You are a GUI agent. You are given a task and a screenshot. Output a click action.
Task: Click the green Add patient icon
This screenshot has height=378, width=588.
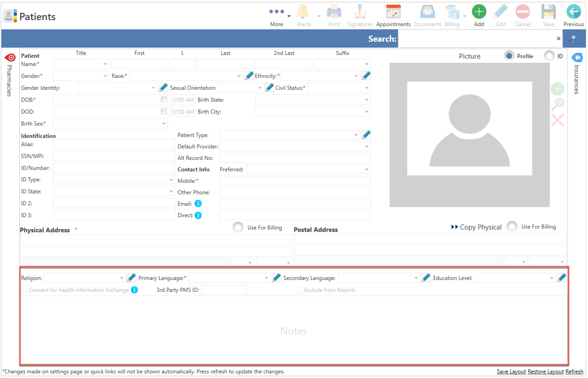[x=479, y=11]
